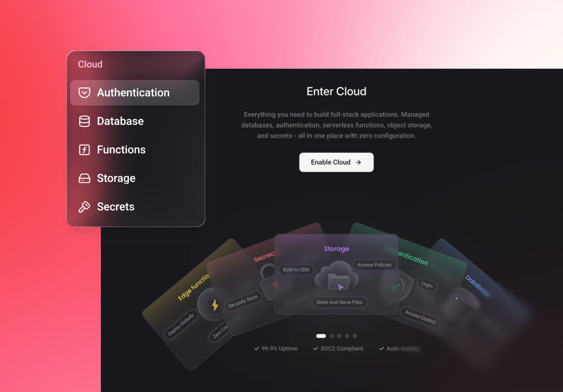Click the Login pill on Authentication card
This screenshot has height=392, width=563.
pos(427,284)
